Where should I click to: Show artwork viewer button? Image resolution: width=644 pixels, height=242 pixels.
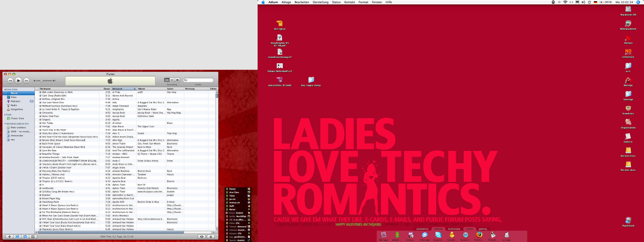click(x=33, y=237)
